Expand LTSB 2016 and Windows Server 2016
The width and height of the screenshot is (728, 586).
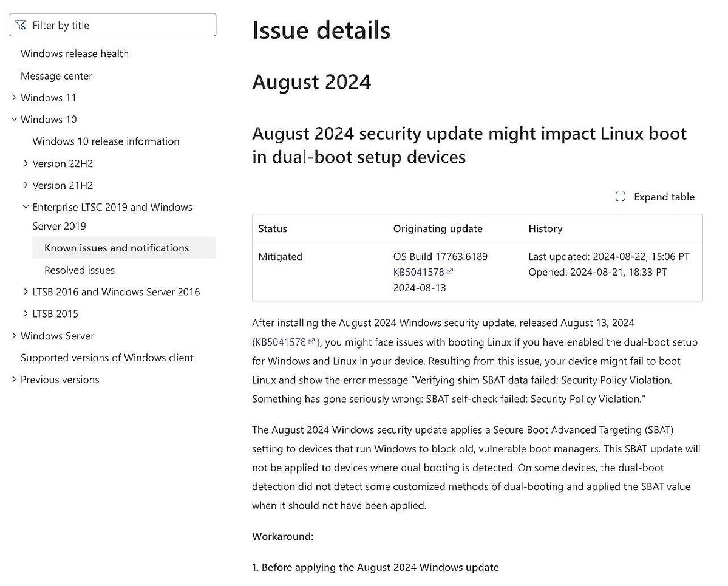click(x=25, y=291)
